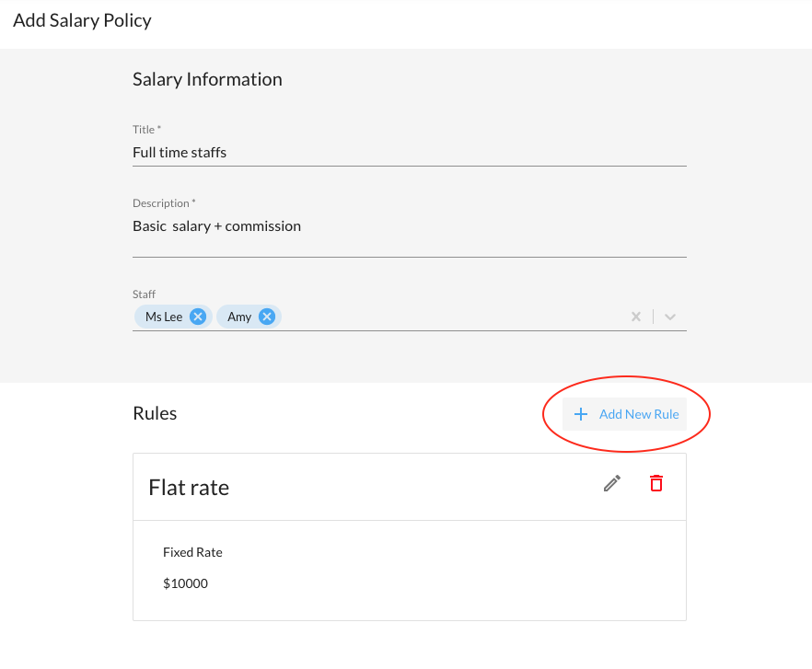The width and height of the screenshot is (812, 669).
Task: Select the Ms Lee chip label
Action: (x=164, y=317)
